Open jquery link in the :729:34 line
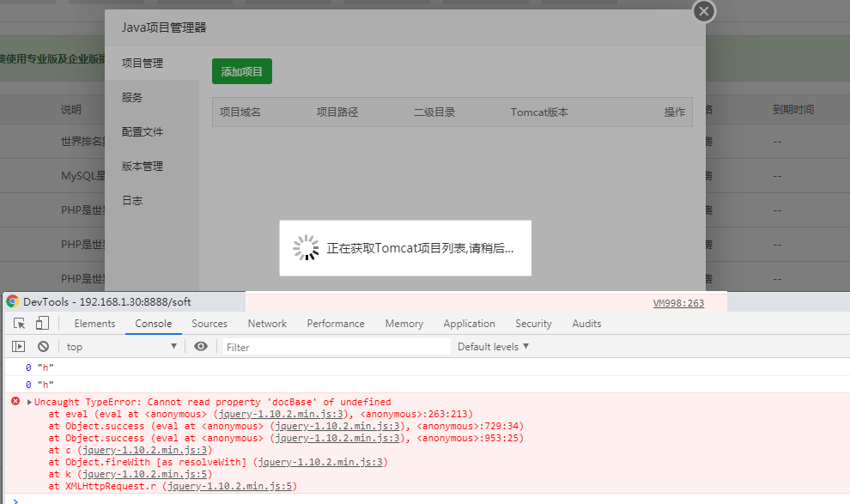850x504 pixels. pyautogui.click(x=337, y=427)
